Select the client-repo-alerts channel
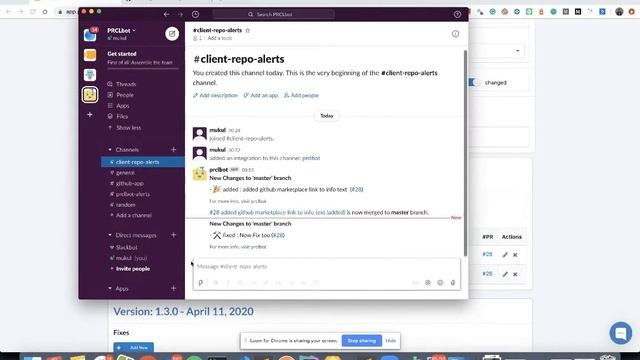 tap(143, 162)
